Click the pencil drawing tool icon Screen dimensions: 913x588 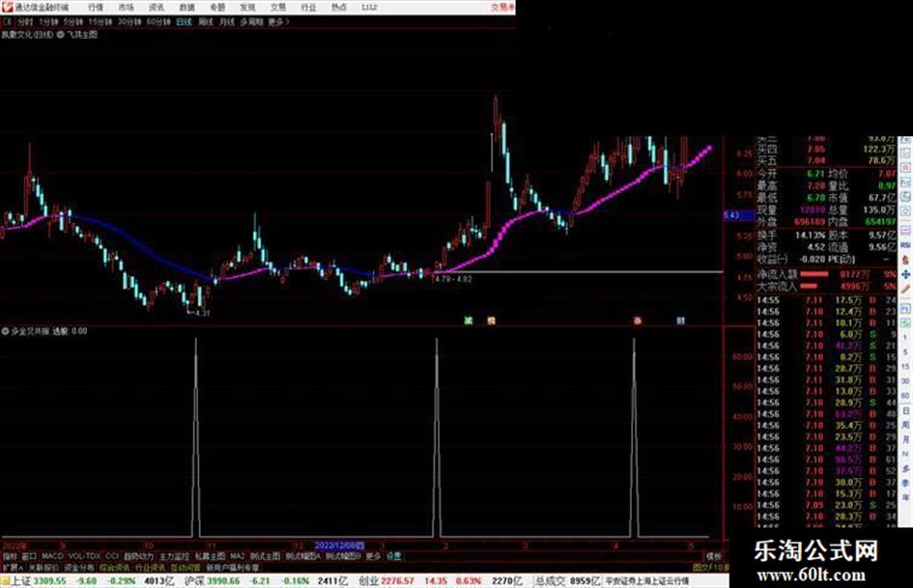coord(905,289)
